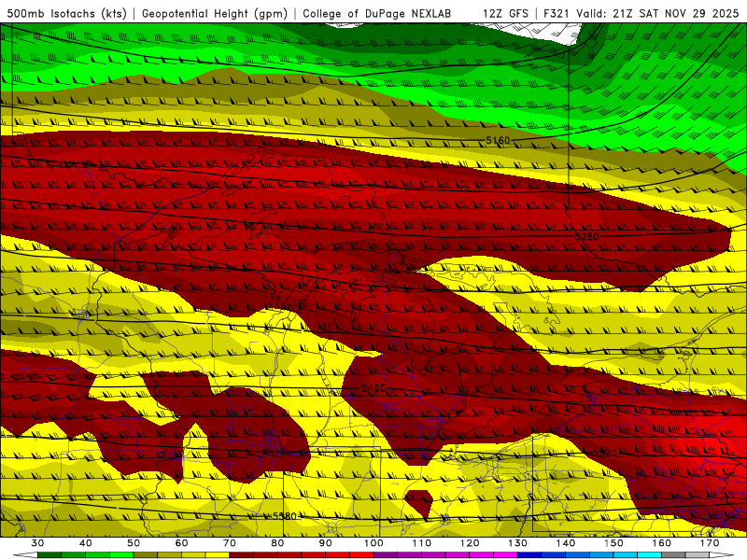The height and width of the screenshot is (560, 747).
Task: Click the 60 value on the color scale
Action: 181,543
